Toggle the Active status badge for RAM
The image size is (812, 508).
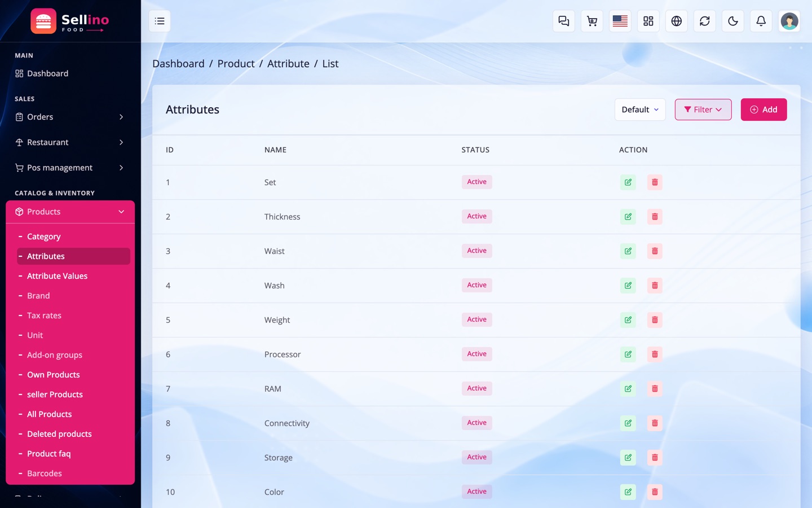[x=476, y=388]
